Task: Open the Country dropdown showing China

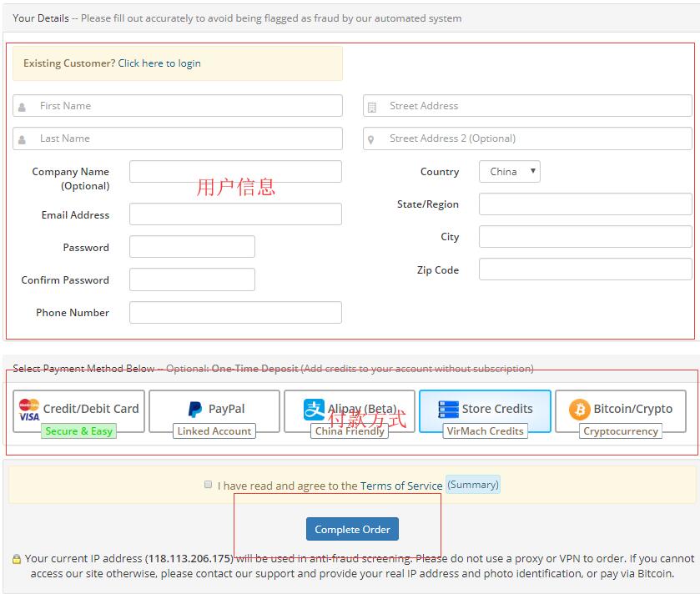Action: coord(509,172)
